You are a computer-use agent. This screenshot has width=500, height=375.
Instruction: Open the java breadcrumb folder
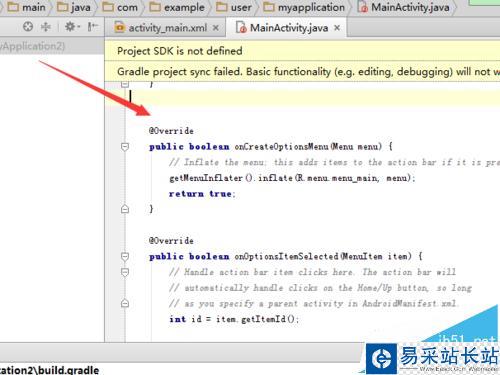point(74,7)
